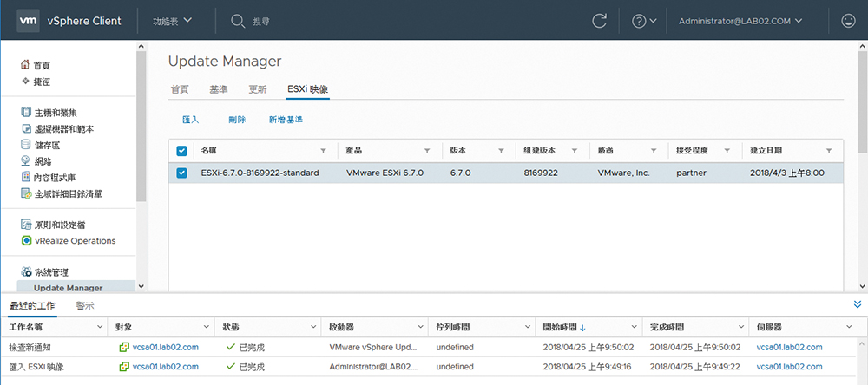Click the networking globe icon

[x=25, y=161]
